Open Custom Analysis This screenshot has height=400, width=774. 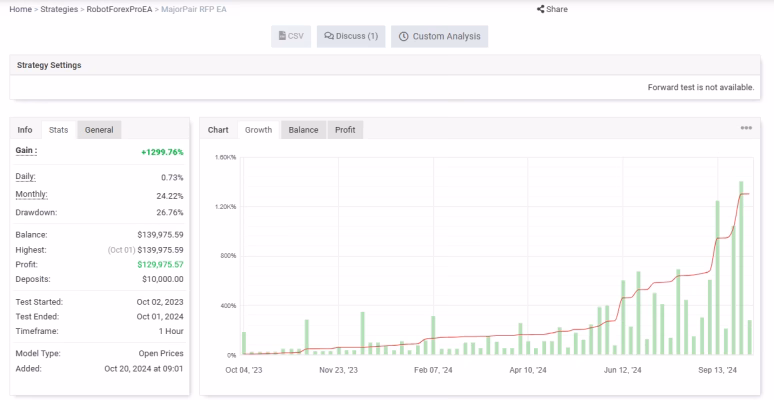(439, 36)
